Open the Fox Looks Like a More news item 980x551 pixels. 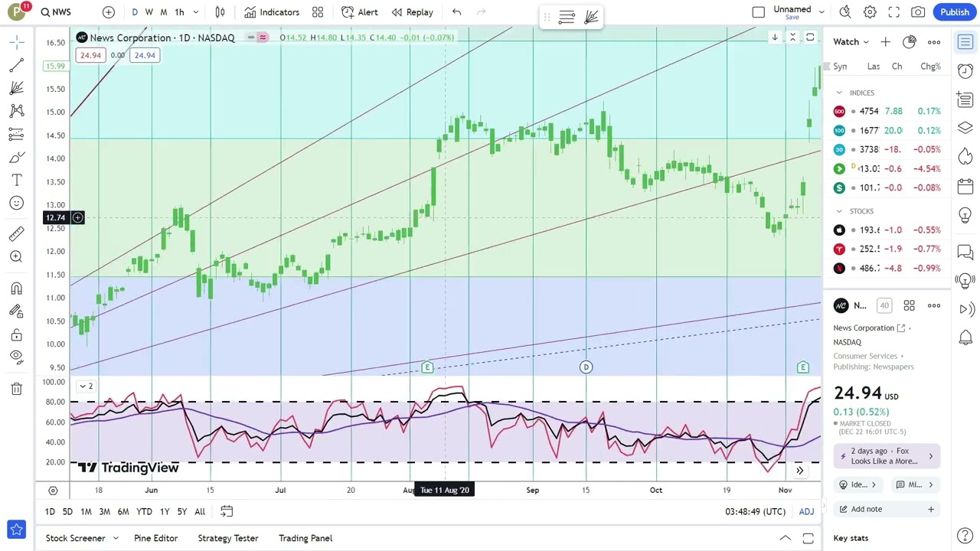click(887, 456)
